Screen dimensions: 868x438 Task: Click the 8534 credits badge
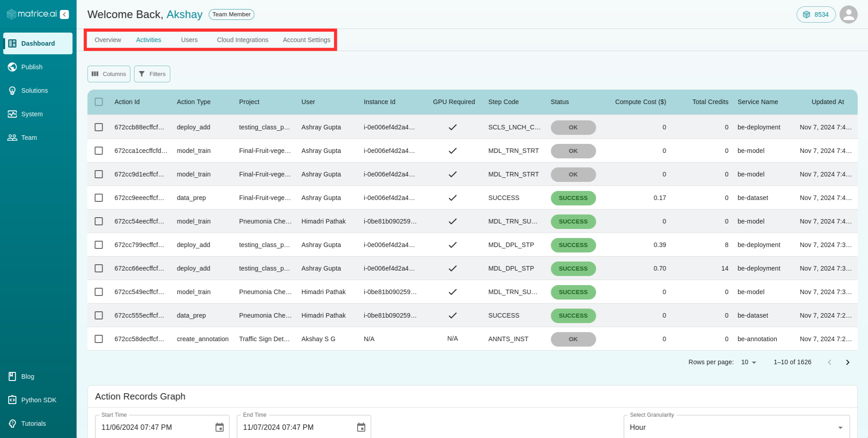click(x=816, y=14)
